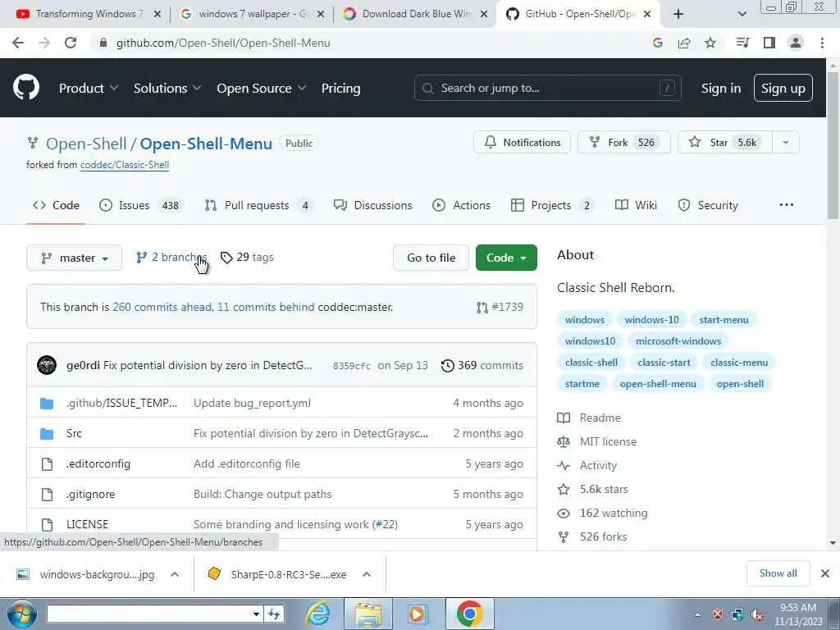The image size is (840, 630).
Task: Close the Transforming Windows 7 tab
Action: (157, 14)
